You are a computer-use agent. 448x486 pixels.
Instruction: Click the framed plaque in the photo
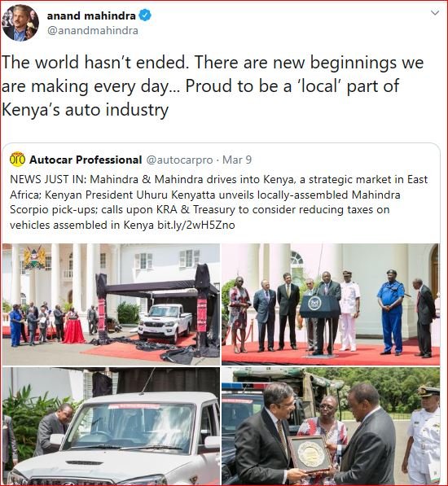(310, 454)
